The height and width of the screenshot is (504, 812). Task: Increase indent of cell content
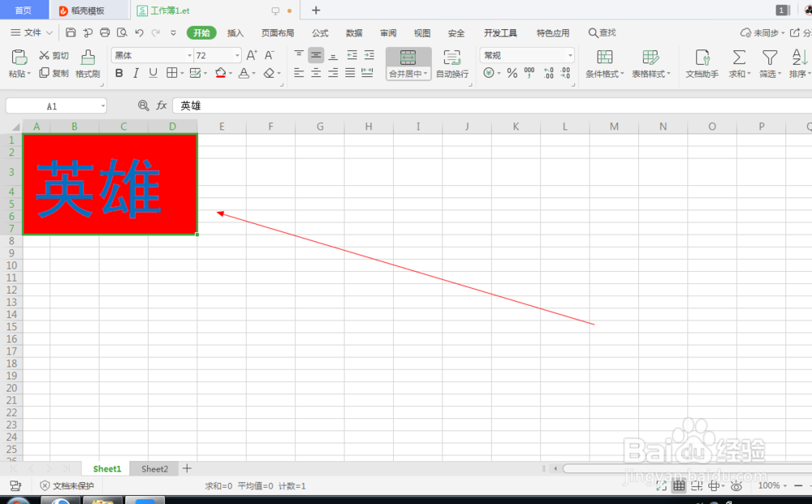(x=369, y=55)
